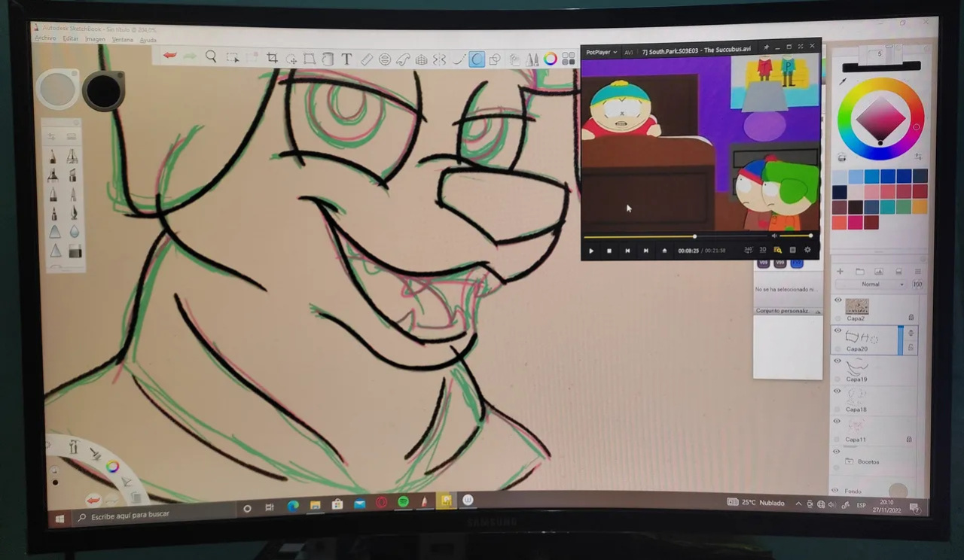Screen dimensions: 964x560
Task: Open the PotPlayer main menu dropdown
Action: click(x=602, y=52)
